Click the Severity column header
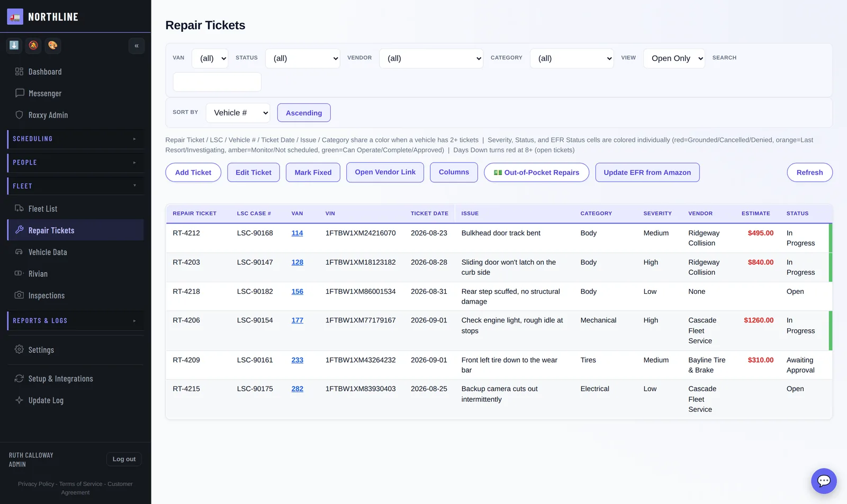847x504 pixels. (657, 213)
